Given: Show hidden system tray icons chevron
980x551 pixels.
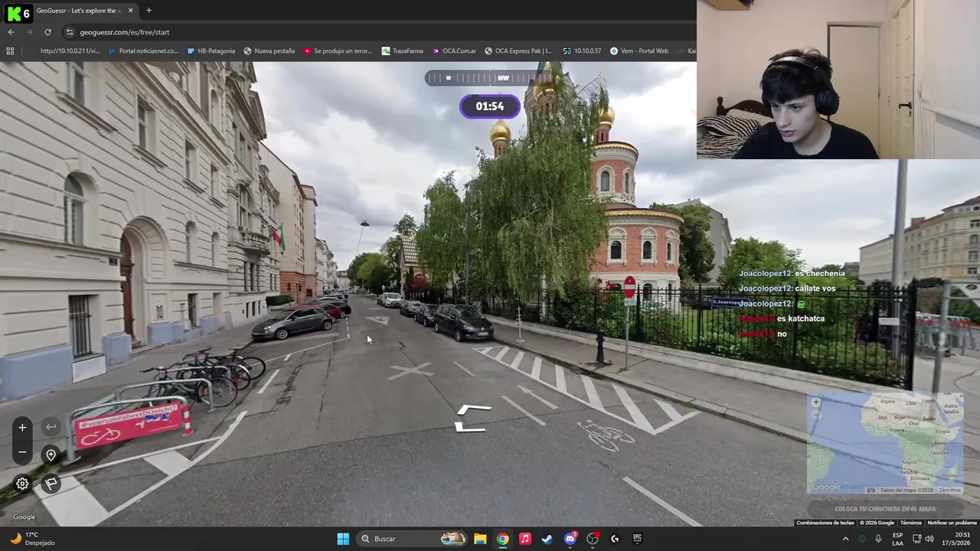Looking at the screenshot, I should (x=845, y=539).
